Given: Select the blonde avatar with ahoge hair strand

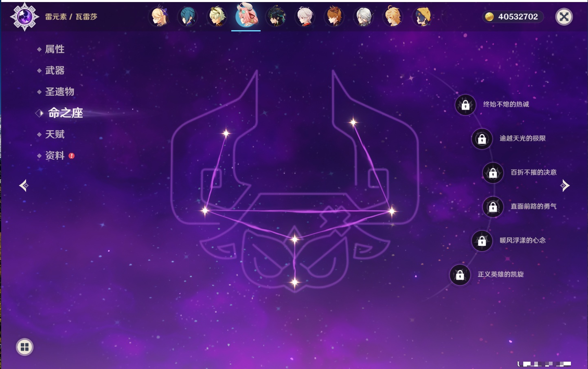Looking at the screenshot, I should tap(393, 17).
